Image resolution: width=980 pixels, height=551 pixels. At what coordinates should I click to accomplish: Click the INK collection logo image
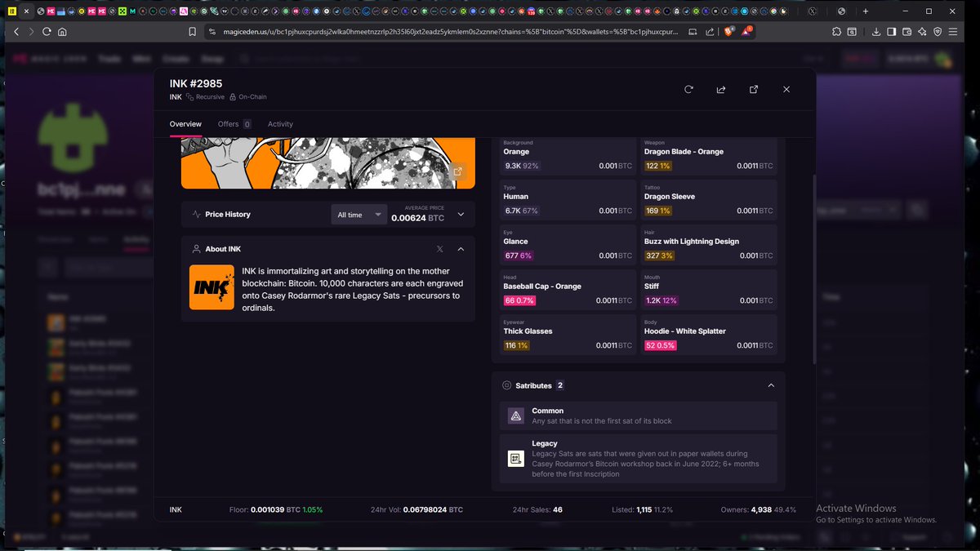coord(212,287)
